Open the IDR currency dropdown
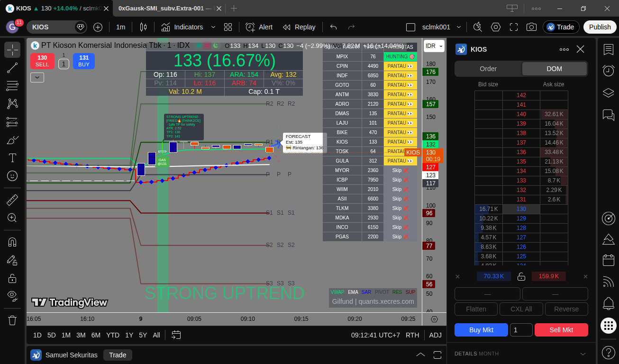Viewport: 619px width, 364px height. pos(434,46)
